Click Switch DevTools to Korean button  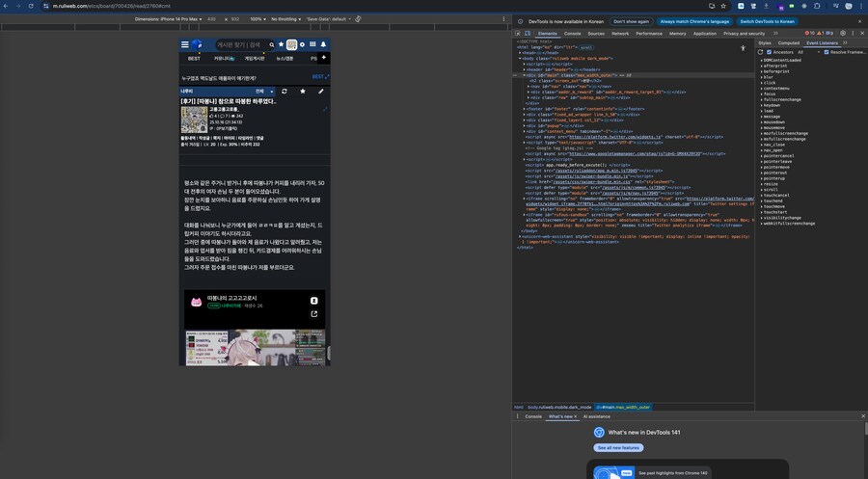768,20
